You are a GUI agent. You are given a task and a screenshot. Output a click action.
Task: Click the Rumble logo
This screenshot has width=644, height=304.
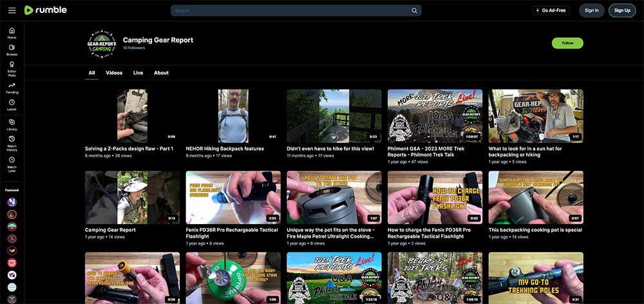click(x=45, y=10)
